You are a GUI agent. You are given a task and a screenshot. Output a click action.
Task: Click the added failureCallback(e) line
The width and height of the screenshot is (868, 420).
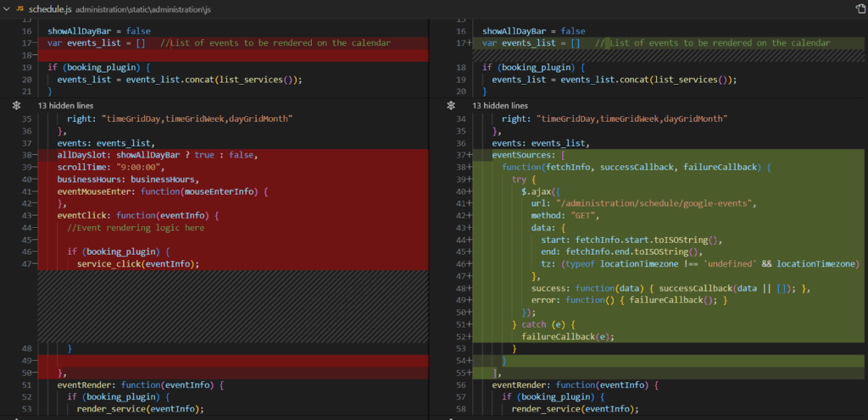(567, 336)
